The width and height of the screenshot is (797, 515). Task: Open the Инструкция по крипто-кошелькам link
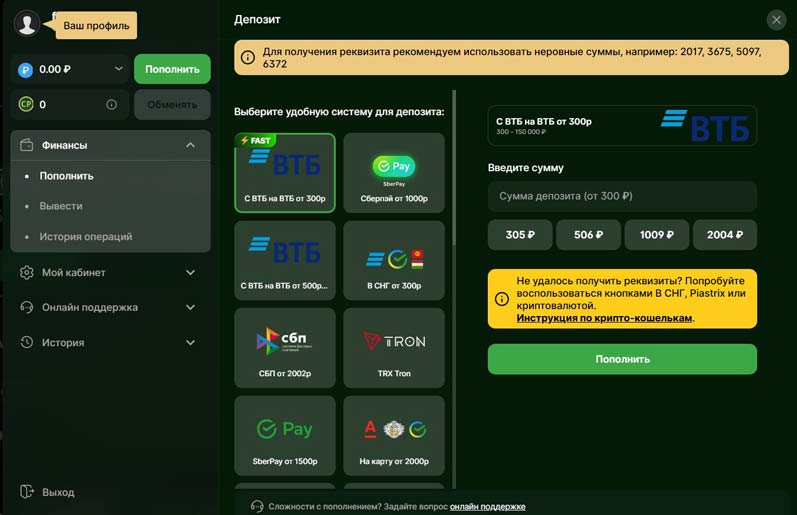(x=604, y=318)
